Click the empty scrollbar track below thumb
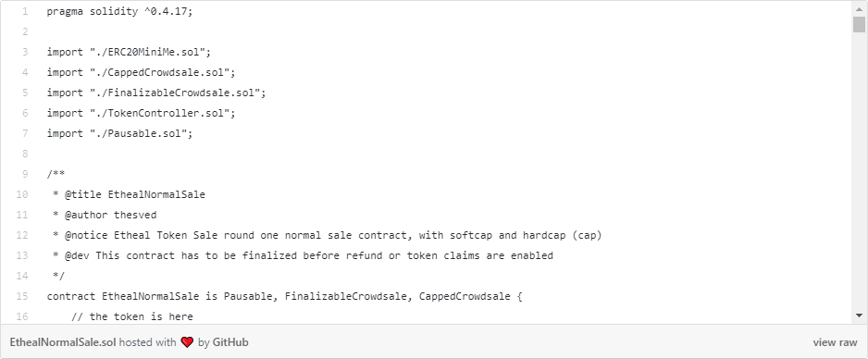This screenshot has width=868, height=359. pos(859,172)
